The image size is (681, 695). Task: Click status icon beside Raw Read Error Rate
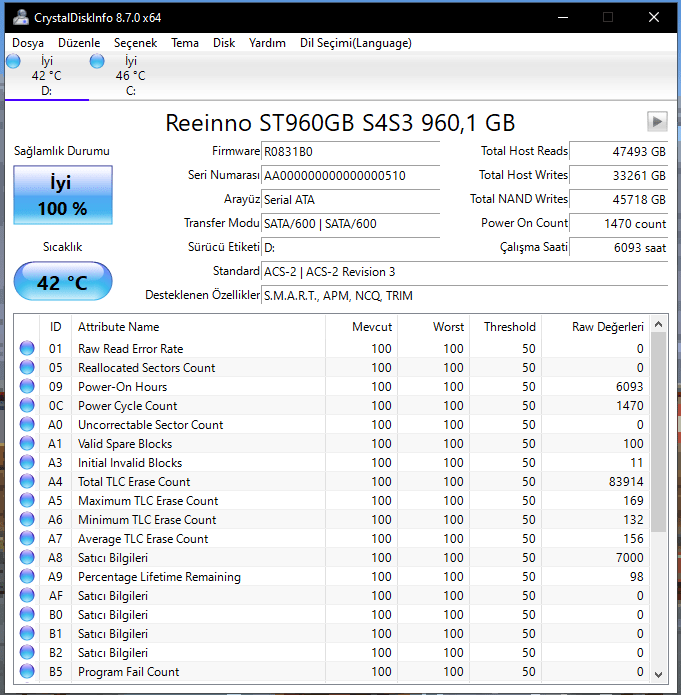27,349
